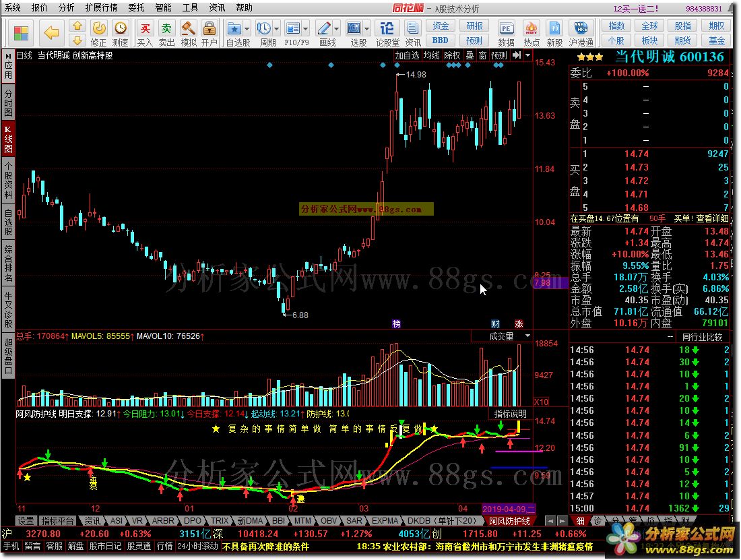The image size is (741, 560).
Task: Open the 系统 menu
Action: click(x=13, y=7)
